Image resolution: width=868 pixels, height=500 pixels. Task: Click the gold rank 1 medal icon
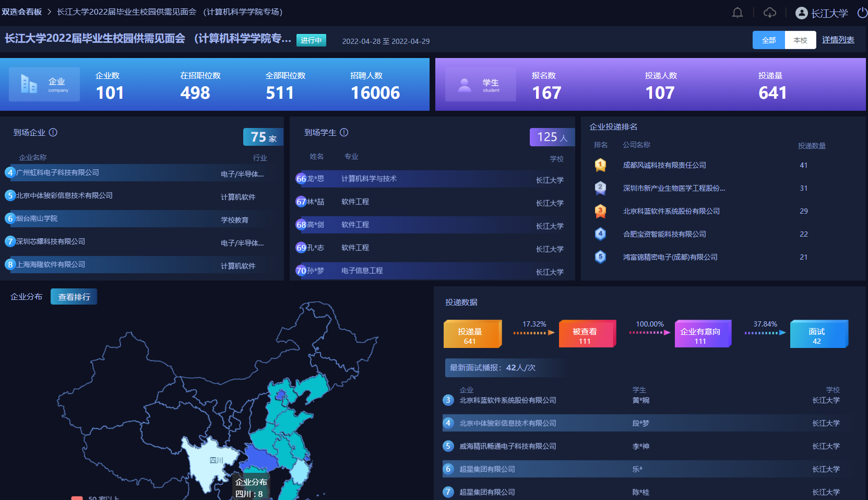pos(600,165)
